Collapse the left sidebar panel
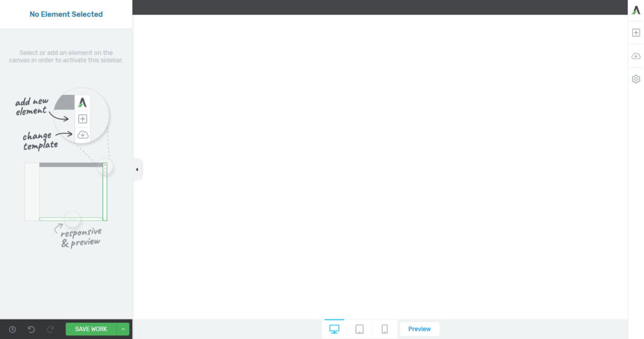The image size is (644, 339). tap(137, 169)
